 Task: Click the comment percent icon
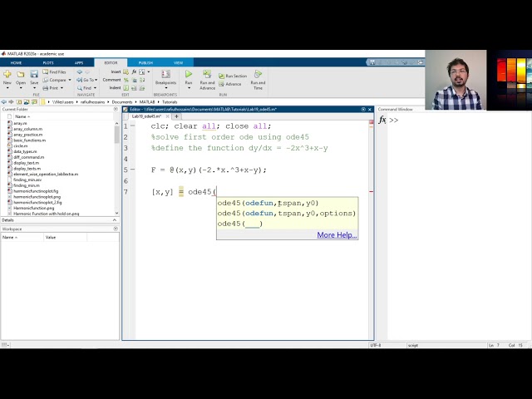click(126, 80)
